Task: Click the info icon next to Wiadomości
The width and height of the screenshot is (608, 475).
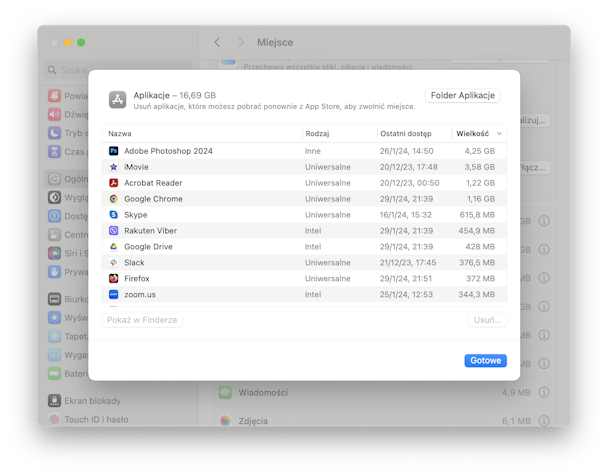Action: (x=544, y=392)
